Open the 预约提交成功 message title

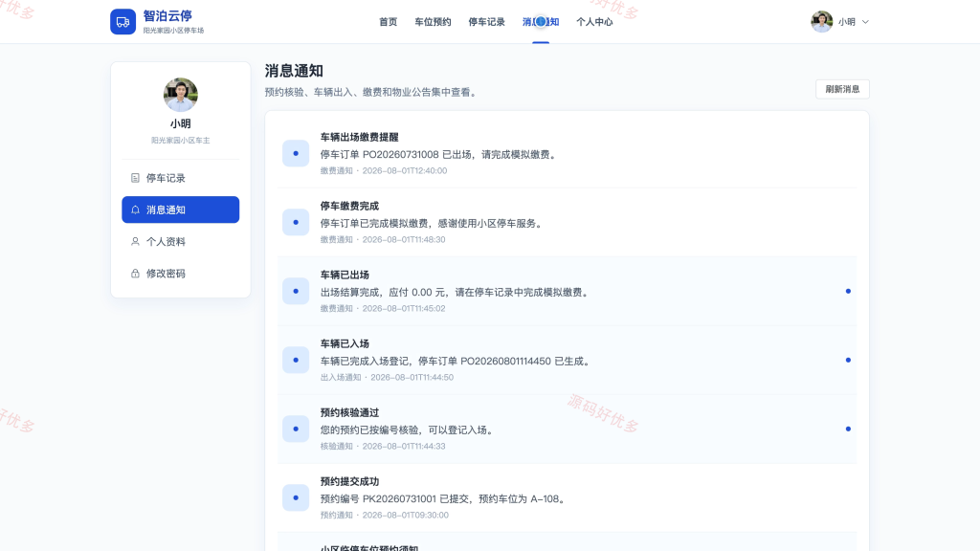pos(349,482)
